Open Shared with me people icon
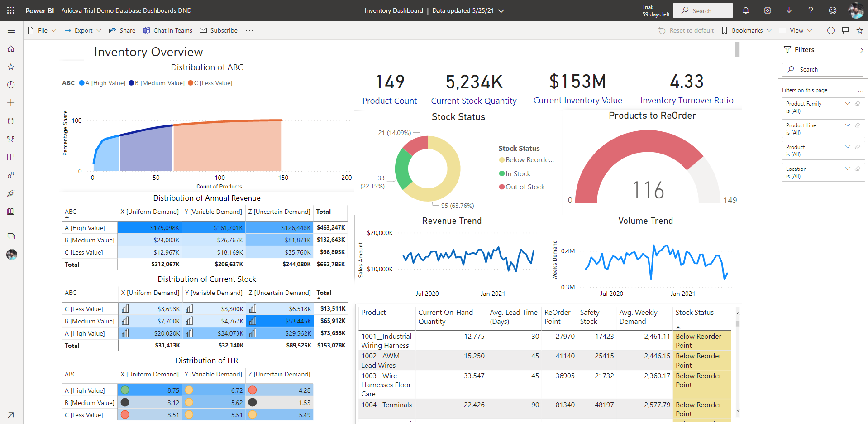Image resolution: width=868 pixels, height=424 pixels. click(11, 175)
